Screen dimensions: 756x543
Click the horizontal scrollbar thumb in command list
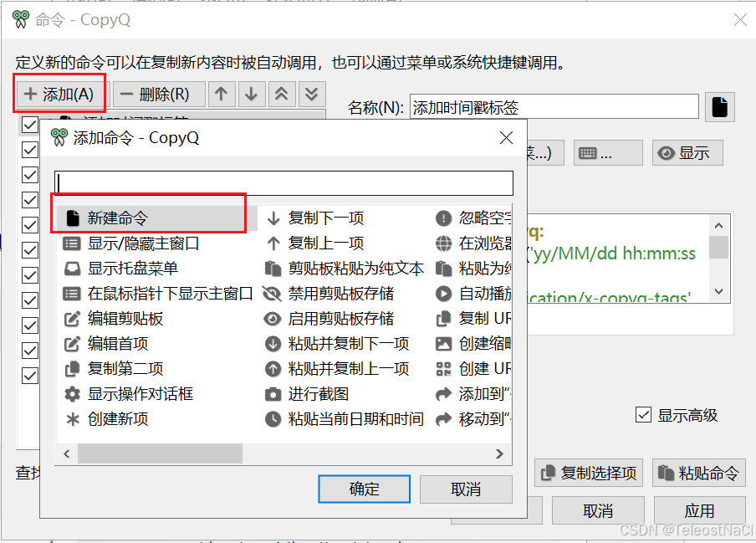160,453
